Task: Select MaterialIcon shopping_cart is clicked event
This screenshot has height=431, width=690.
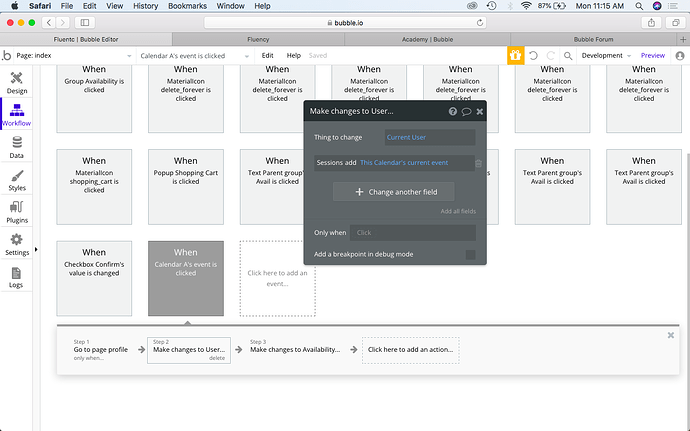Action: point(94,187)
